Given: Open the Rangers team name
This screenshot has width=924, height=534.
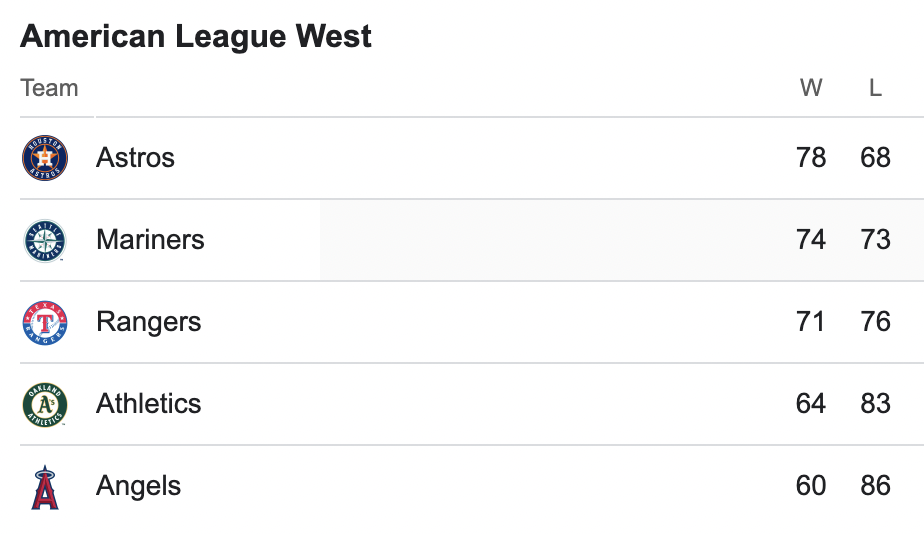Looking at the screenshot, I should pyautogui.click(x=148, y=322).
